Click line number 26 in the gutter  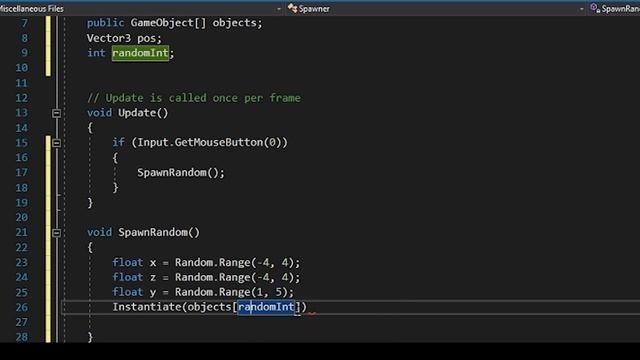[22, 307]
